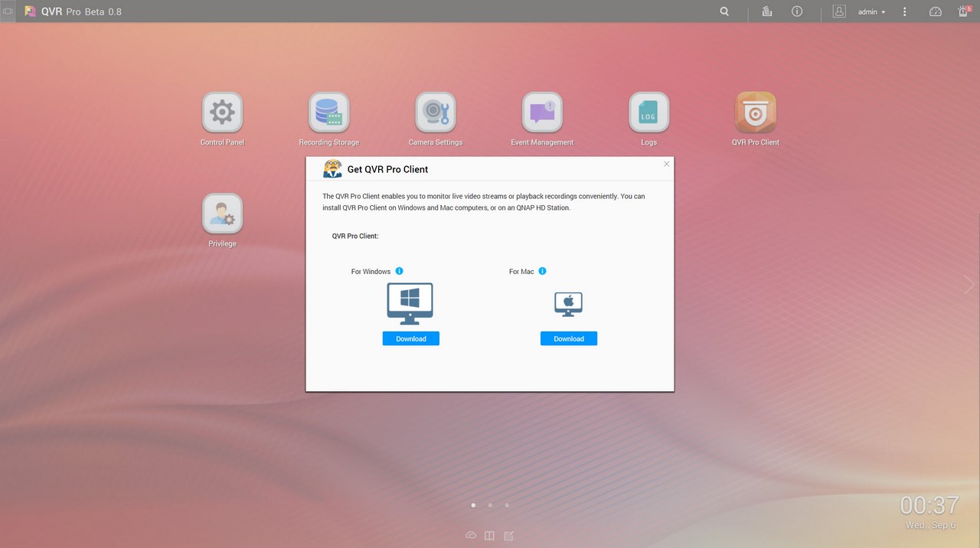
Task: Open the book manual icon at bottom
Action: (x=490, y=536)
